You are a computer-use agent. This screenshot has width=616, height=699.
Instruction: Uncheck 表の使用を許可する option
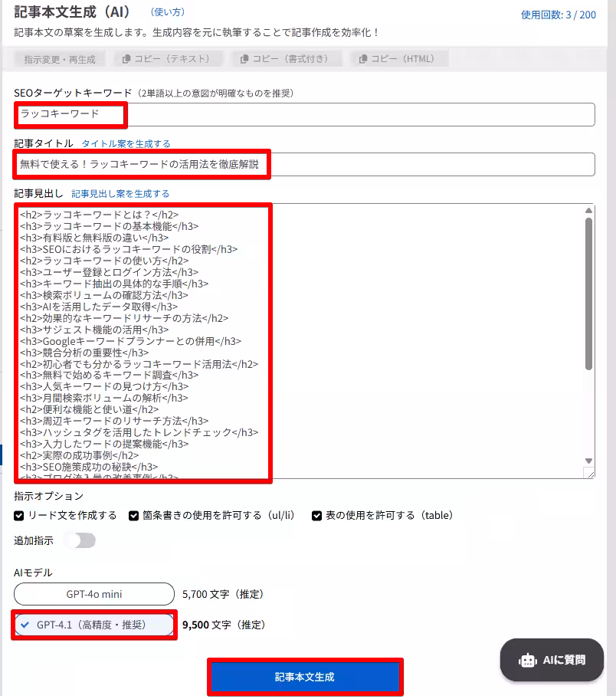[316, 515]
